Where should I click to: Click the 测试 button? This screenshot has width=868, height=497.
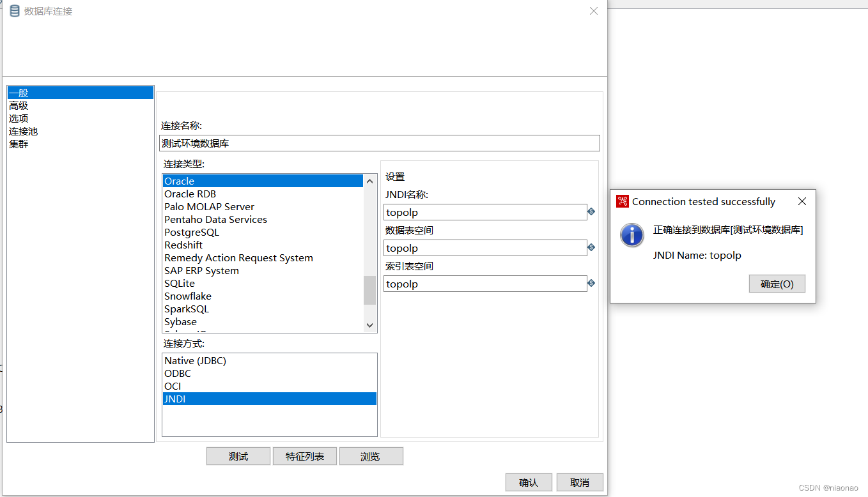tap(238, 456)
